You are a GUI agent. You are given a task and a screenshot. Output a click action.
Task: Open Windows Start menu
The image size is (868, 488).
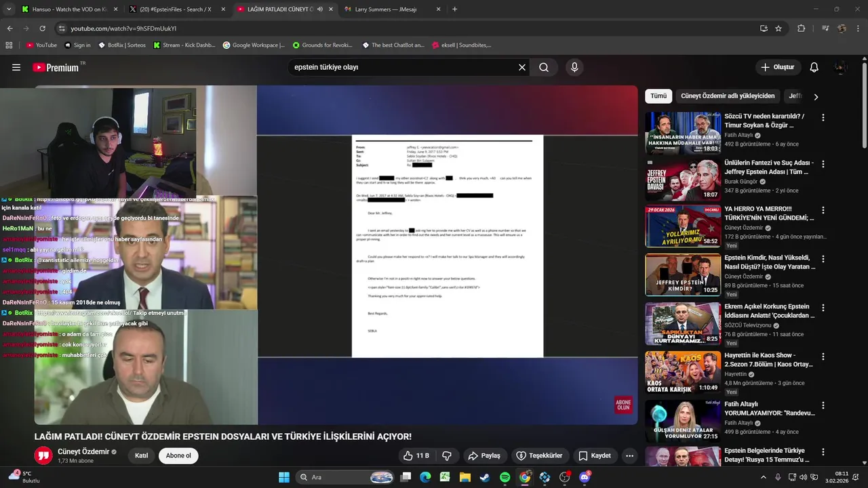(x=284, y=477)
